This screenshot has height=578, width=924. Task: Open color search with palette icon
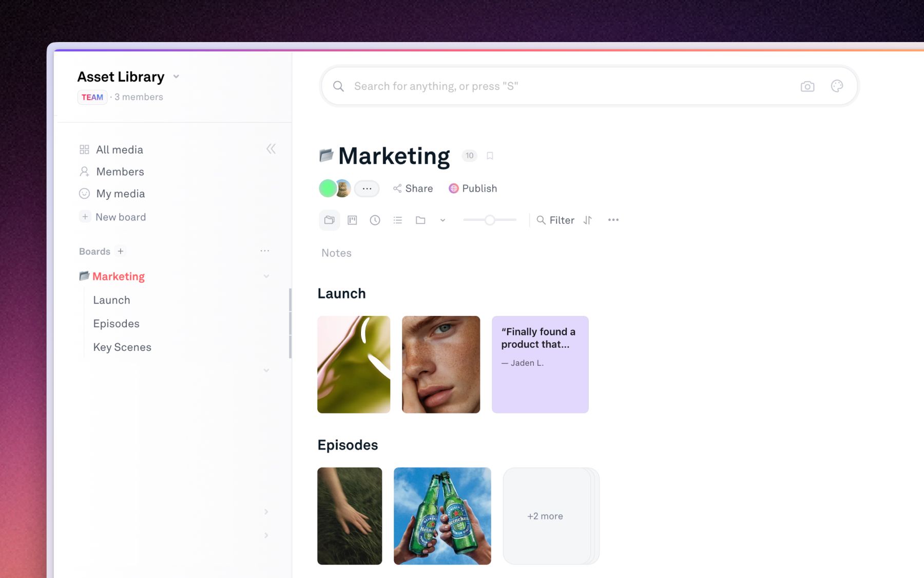837,86
